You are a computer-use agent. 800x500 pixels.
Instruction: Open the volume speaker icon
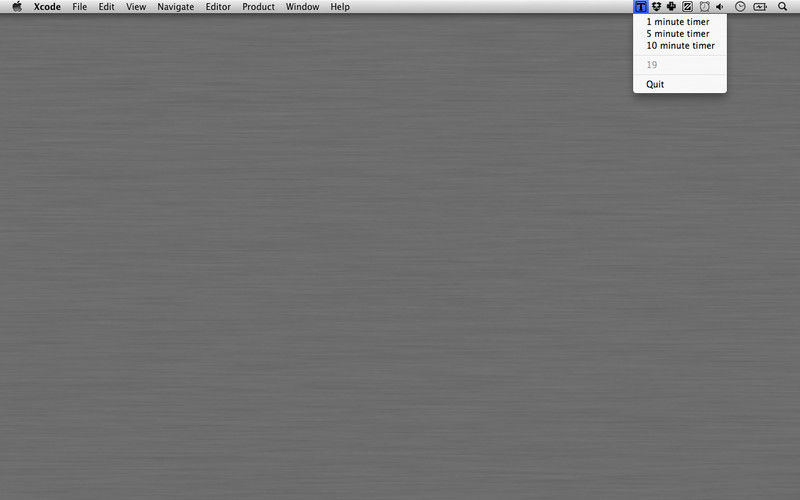point(720,7)
